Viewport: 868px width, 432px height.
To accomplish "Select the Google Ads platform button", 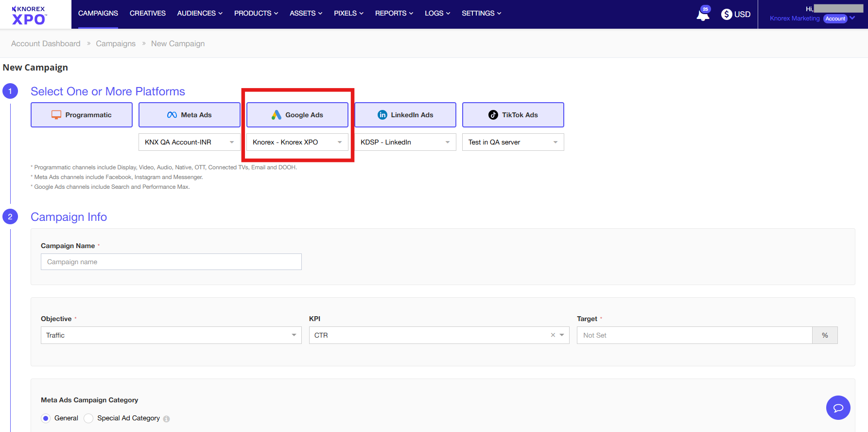I will 297,115.
